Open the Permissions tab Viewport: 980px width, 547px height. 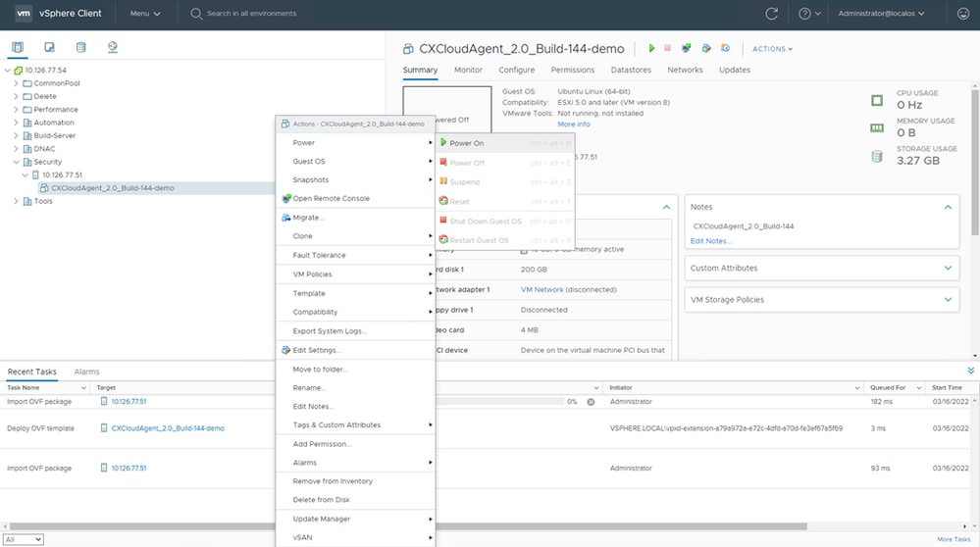point(573,70)
